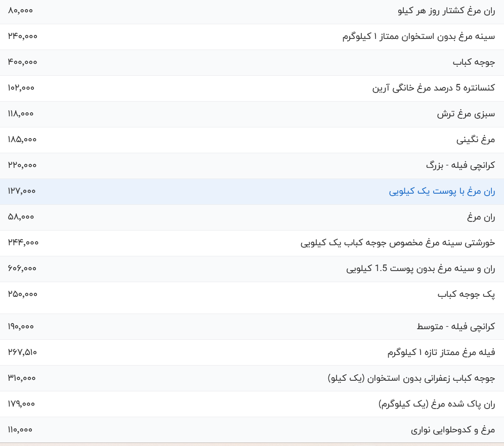Open جوجه کباب زعفرانی بدون استخوان link
Viewport: 504px width, 446px height.
point(411,378)
